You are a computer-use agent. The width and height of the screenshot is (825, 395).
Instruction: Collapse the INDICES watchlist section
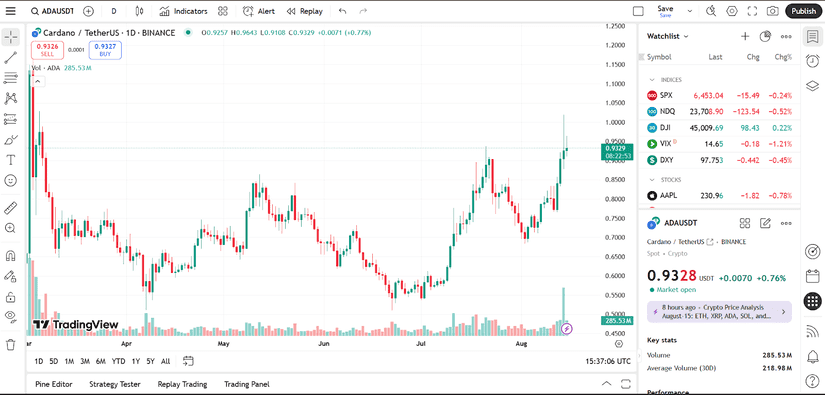tap(652, 80)
